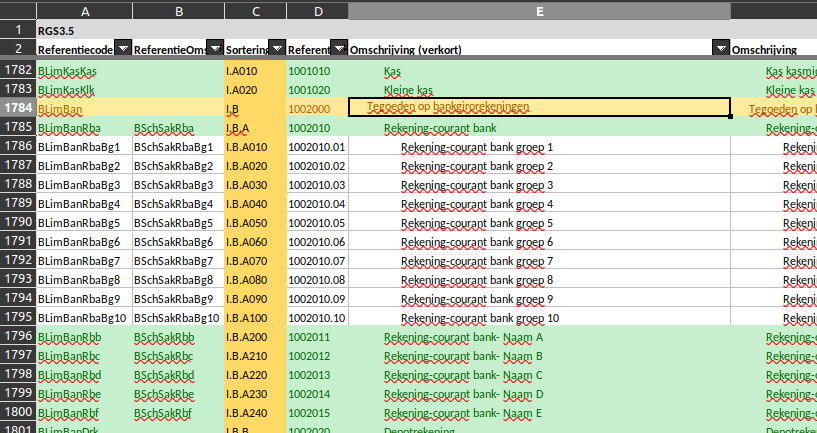Viewport: 817px width, 433px height.
Task: Select row header 1800
Action: 17,413
